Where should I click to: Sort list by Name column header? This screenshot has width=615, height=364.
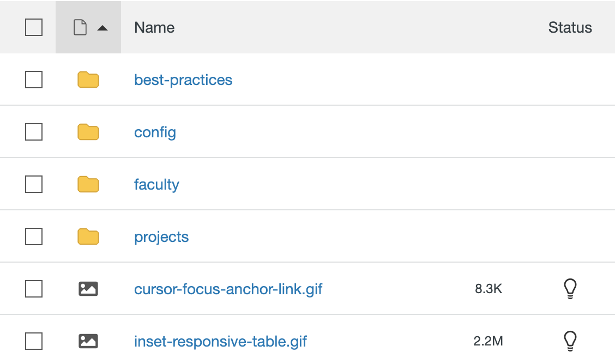(x=154, y=27)
